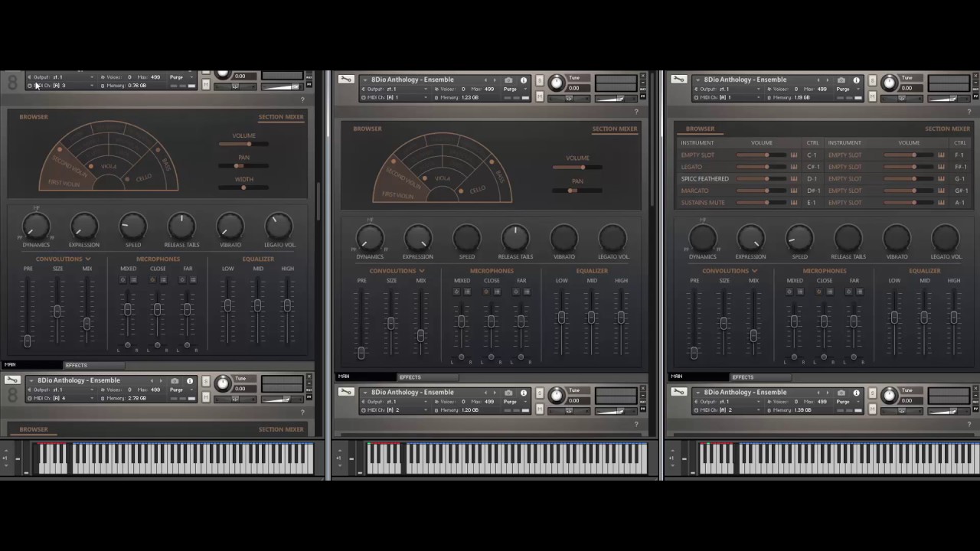Open wrench edit mode on 1.23 GB instrument

[x=346, y=80]
